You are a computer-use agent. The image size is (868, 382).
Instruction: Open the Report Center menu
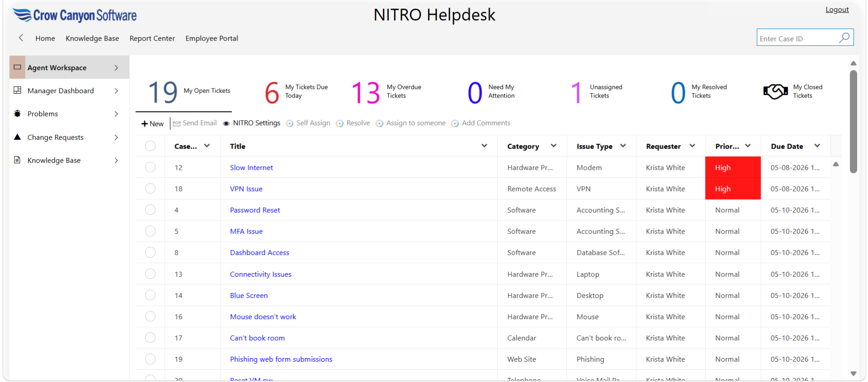[152, 38]
